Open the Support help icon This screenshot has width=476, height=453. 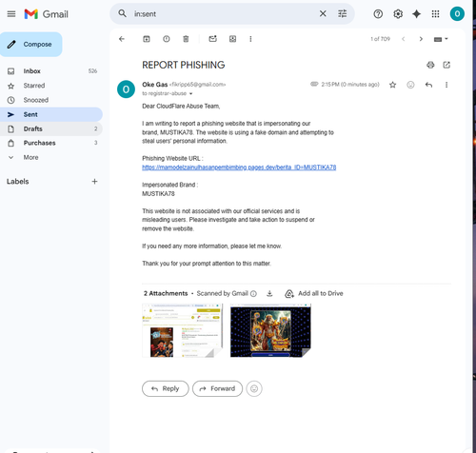378,14
